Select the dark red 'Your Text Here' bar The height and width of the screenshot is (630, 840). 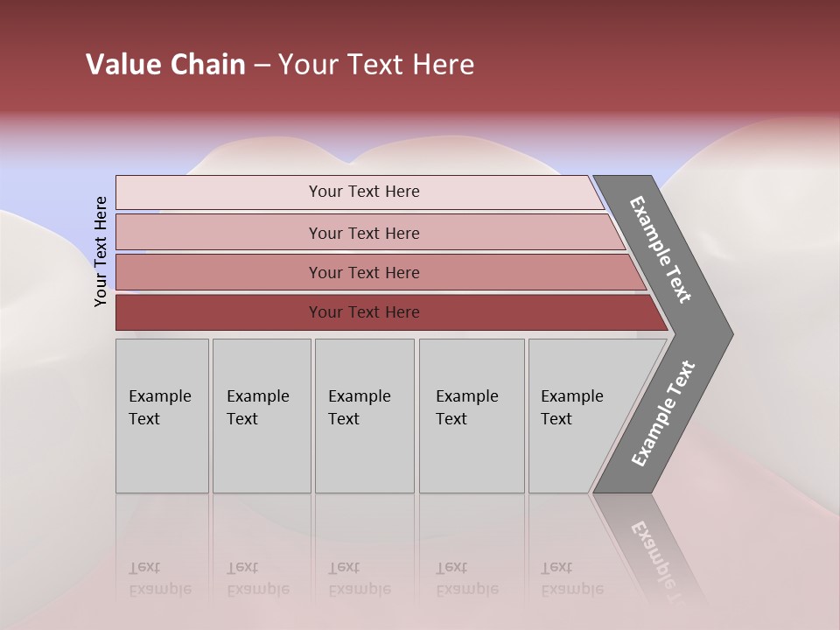coord(364,312)
